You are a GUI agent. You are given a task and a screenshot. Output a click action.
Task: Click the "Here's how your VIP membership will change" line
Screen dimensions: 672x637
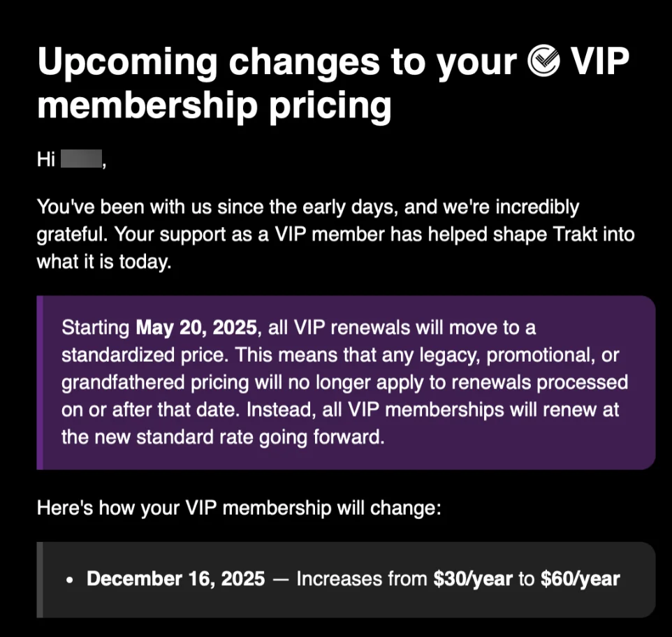coord(239,508)
